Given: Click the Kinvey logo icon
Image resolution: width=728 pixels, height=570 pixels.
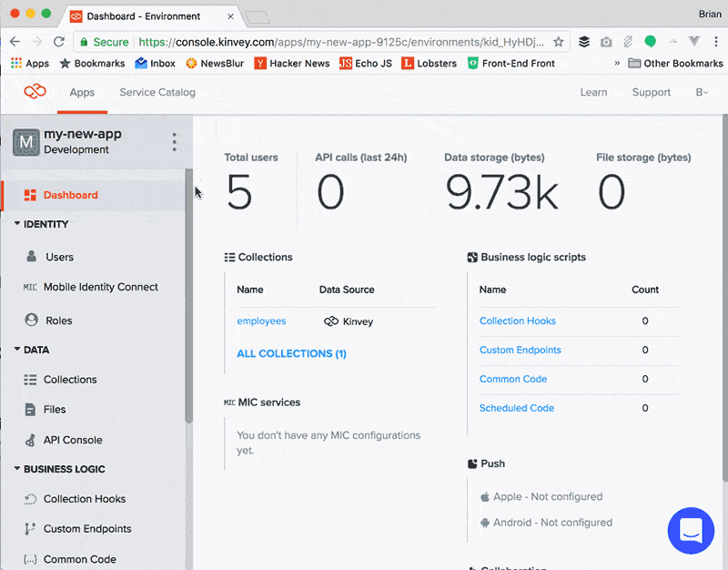Looking at the screenshot, I should (35, 92).
